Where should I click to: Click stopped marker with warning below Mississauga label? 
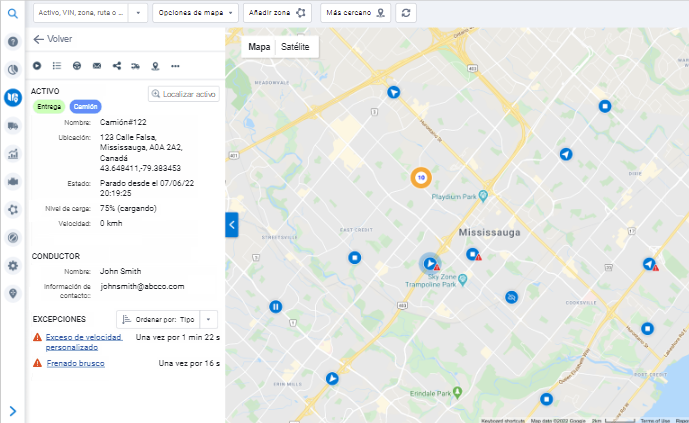[x=473, y=254]
